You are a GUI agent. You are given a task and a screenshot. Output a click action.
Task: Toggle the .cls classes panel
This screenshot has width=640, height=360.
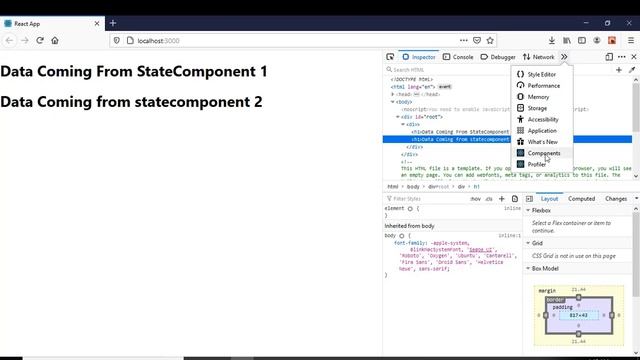click(x=489, y=199)
